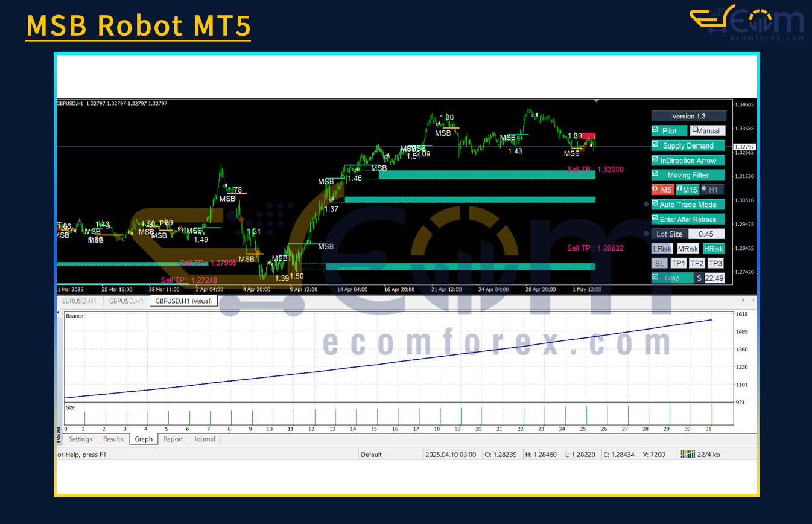Image resolution: width=812 pixels, height=524 pixels.
Task: Click the TP1 button
Action: click(x=679, y=263)
